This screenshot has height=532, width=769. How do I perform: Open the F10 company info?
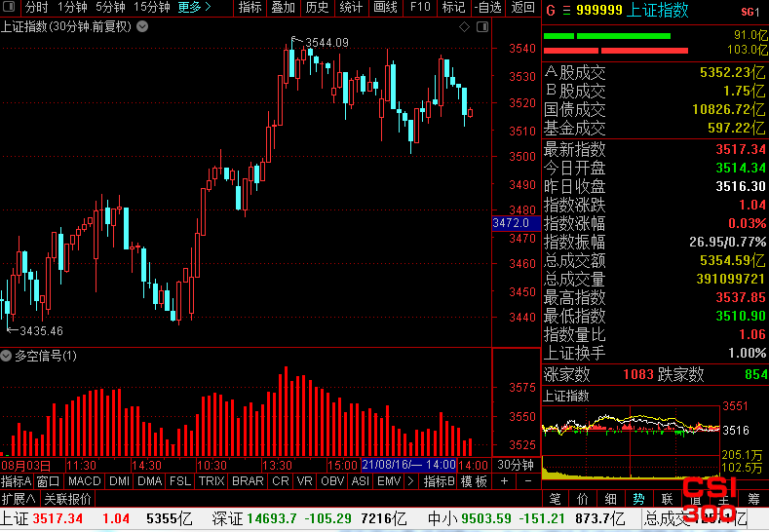420,7
